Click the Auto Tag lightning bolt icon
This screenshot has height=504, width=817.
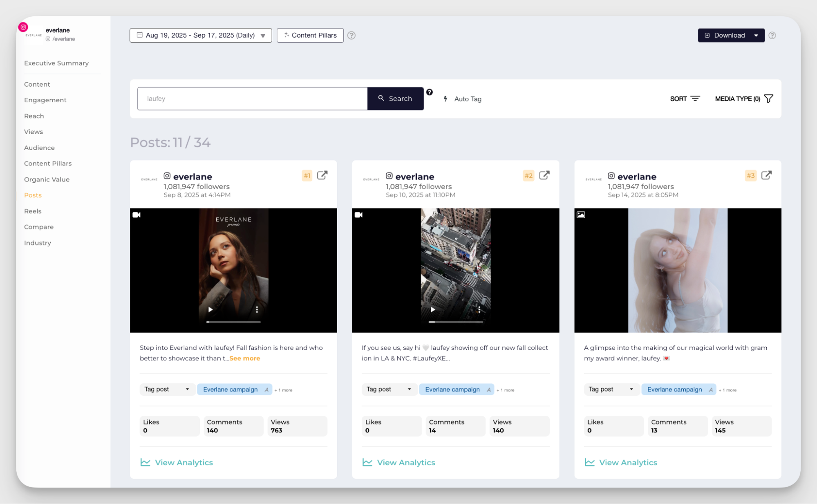[x=445, y=99]
